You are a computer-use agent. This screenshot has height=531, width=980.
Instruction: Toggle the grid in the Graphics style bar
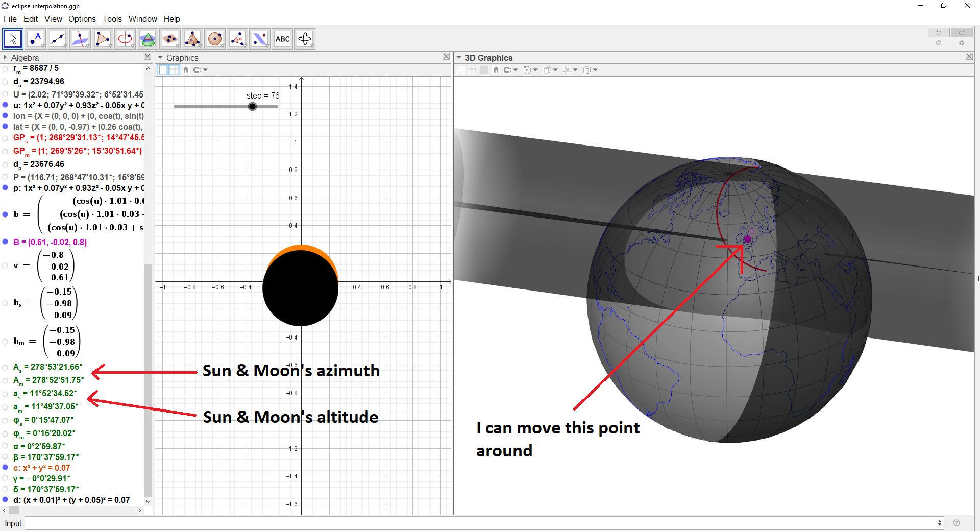(x=174, y=70)
